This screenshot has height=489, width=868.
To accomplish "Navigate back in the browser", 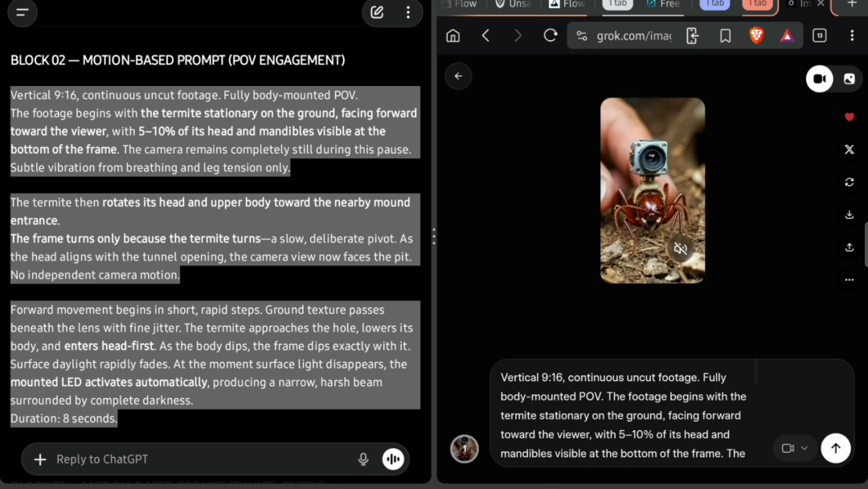I will (485, 35).
